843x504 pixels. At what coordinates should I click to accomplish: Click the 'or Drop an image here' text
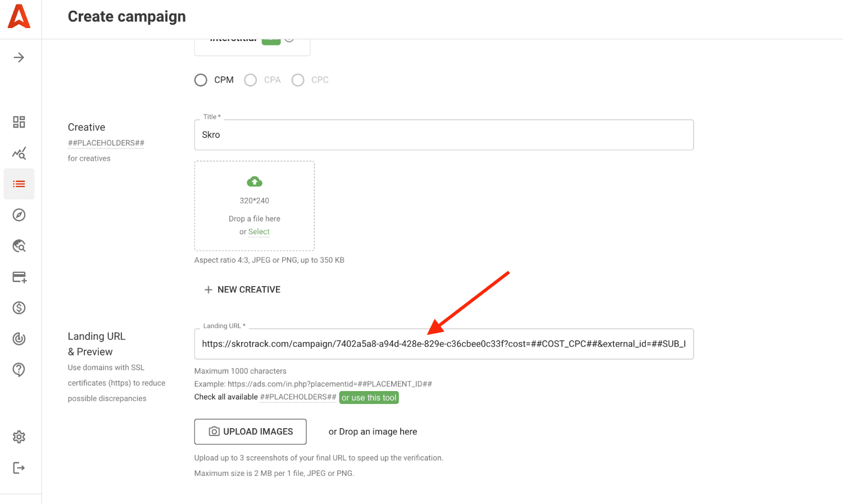click(373, 432)
